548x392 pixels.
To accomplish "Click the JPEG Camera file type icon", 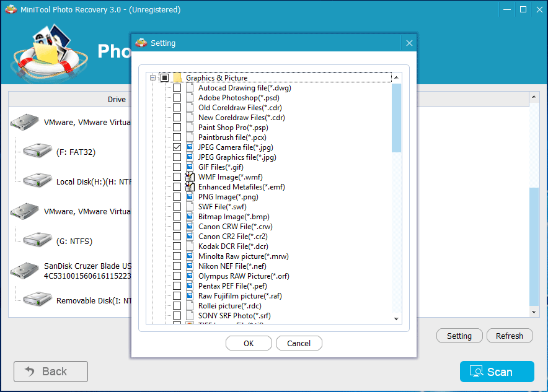I will point(190,147).
